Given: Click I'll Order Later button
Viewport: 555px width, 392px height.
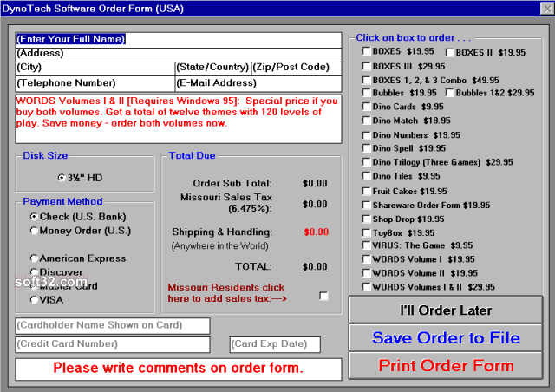Looking at the screenshot, I should tap(446, 310).
